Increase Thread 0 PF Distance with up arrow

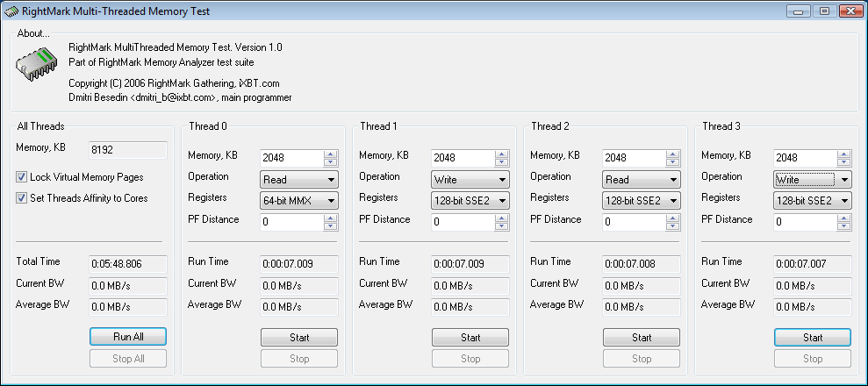tap(331, 218)
